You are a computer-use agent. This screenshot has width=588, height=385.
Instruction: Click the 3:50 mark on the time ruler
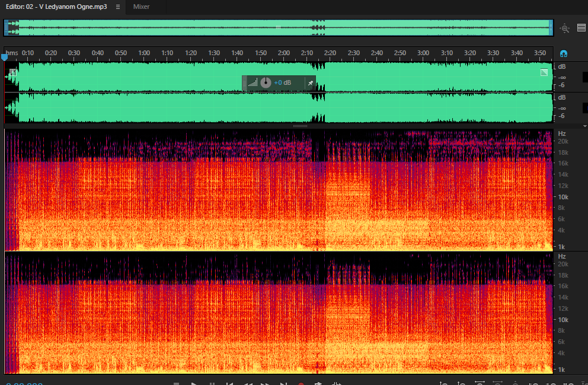click(539, 53)
